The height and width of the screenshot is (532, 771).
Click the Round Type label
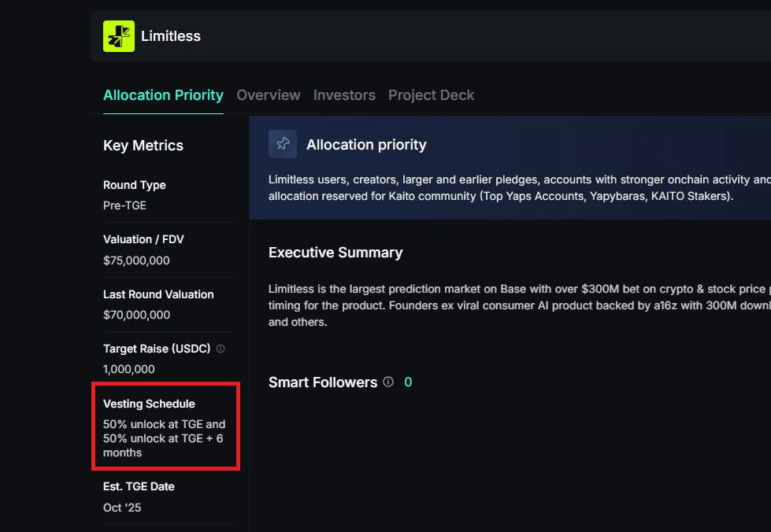point(135,185)
